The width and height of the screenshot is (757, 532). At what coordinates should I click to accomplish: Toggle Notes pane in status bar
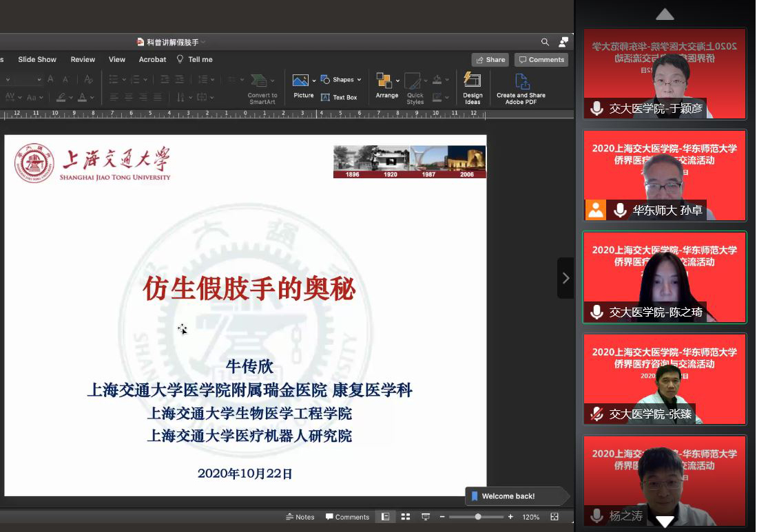tap(300, 517)
